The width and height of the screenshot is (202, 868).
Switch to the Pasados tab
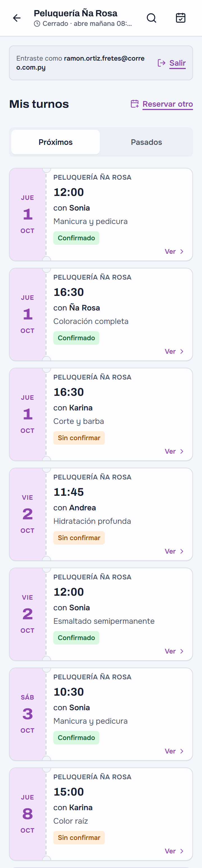[x=146, y=142]
